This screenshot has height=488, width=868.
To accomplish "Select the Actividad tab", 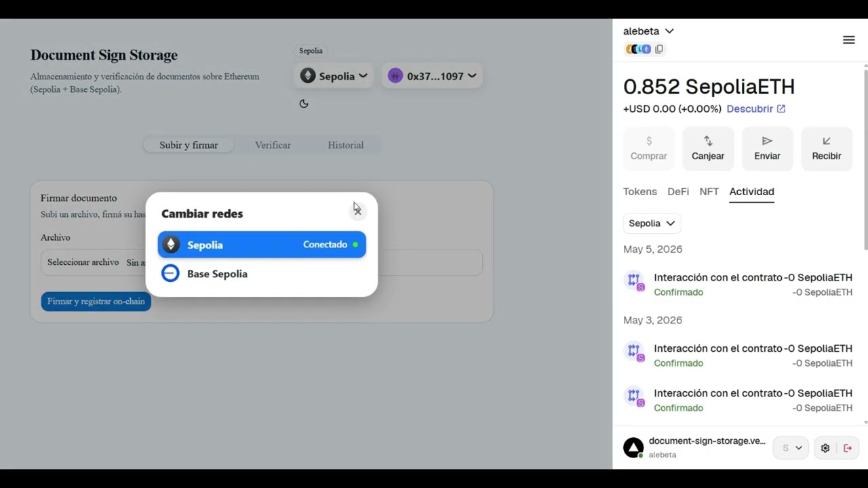I will pyautogui.click(x=751, y=192).
